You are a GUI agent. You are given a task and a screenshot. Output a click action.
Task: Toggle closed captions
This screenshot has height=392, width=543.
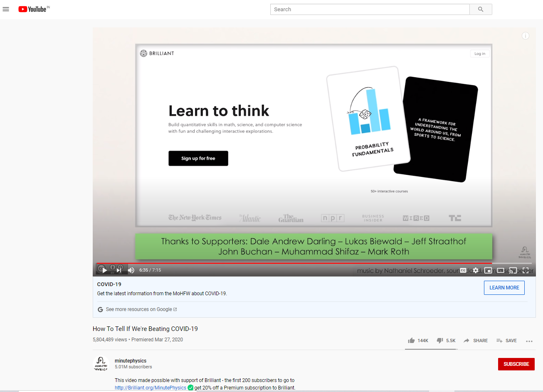point(463,270)
